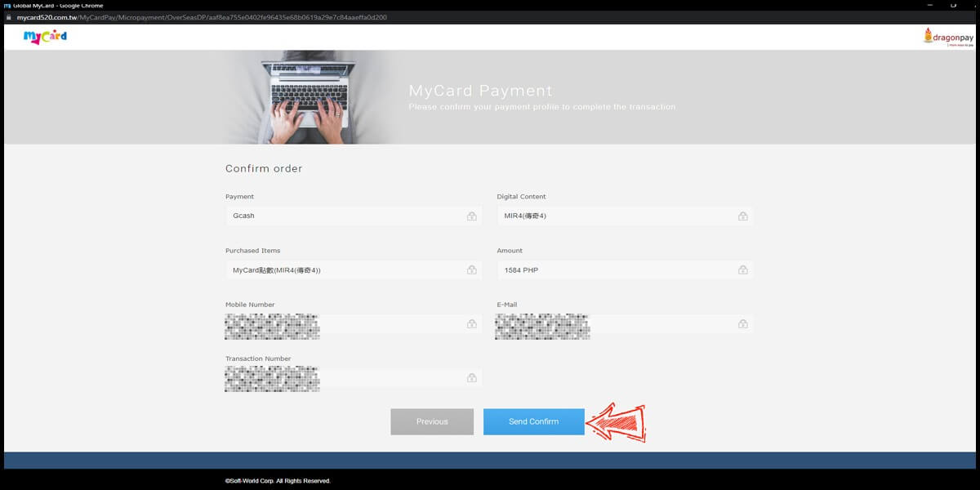Click the Payment label above Gcash
Screen dimensions: 980x490
click(x=239, y=197)
